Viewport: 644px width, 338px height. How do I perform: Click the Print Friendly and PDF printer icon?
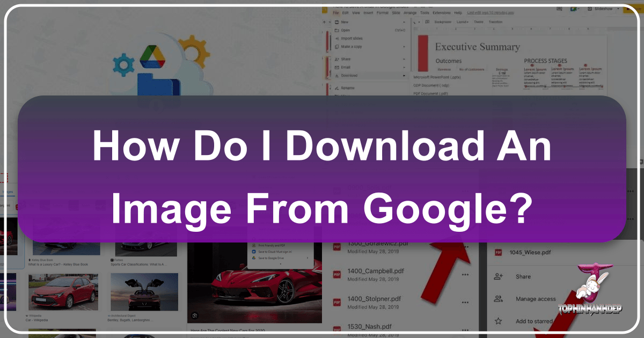(x=253, y=245)
